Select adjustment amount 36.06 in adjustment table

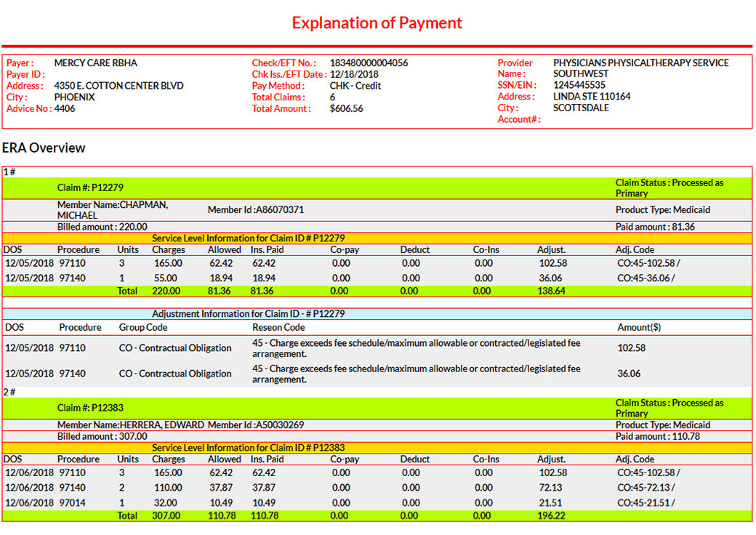pyautogui.click(x=630, y=374)
